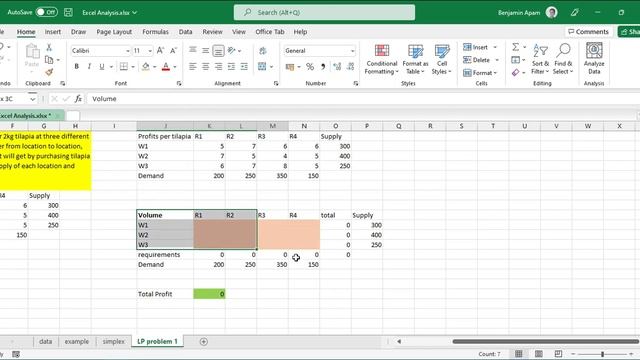Click the Search box
The height and width of the screenshot is (360, 640).
pyautogui.click(x=324, y=12)
